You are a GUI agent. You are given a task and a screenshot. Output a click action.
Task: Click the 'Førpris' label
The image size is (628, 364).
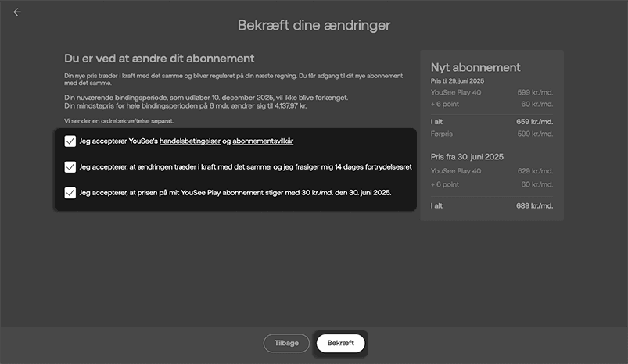pos(441,134)
